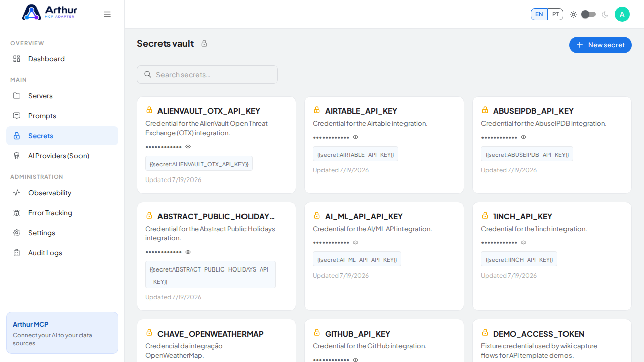
Task: Open the AIRTABLE_API_KEY card title
Action: coord(361,111)
